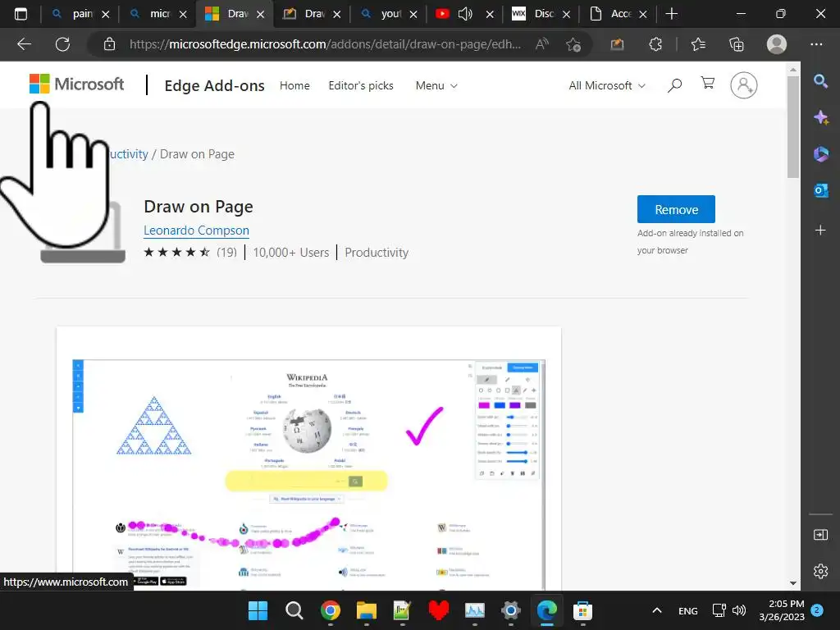Open a new tab with plus button
840x630 pixels.
coord(671,14)
